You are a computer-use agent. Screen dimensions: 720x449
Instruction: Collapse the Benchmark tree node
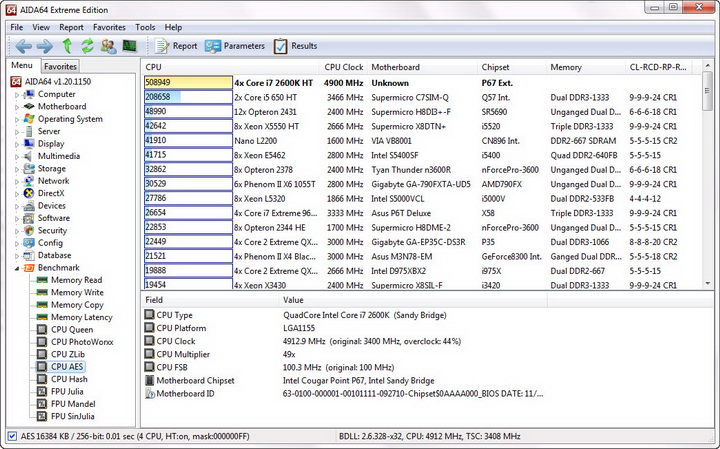(x=17, y=269)
